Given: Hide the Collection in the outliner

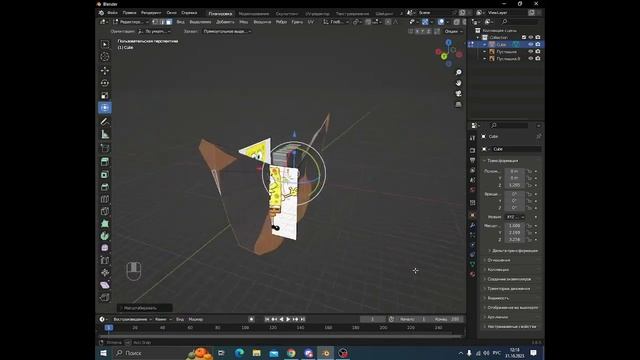Looking at the screenshot, I should (531, 37).
